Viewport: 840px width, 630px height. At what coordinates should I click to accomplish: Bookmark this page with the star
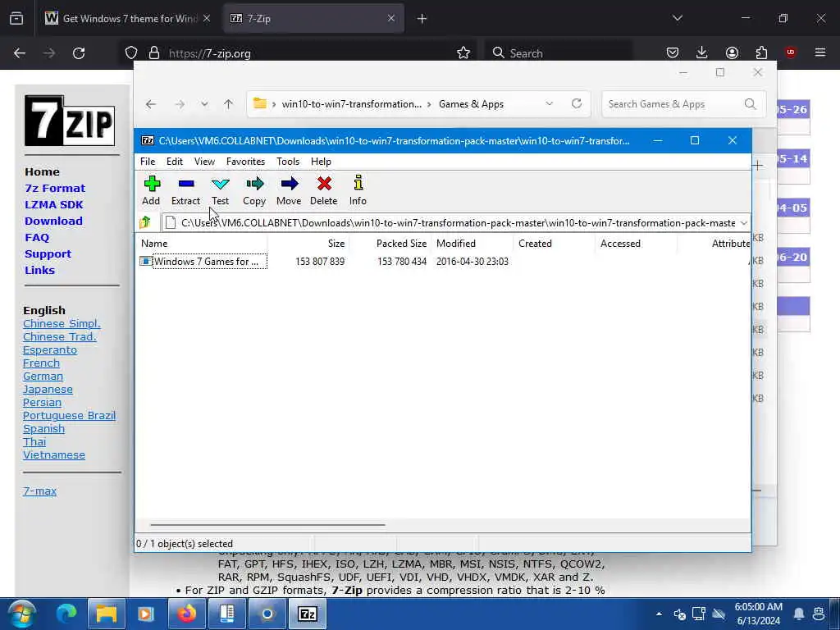tap(463, 53)
